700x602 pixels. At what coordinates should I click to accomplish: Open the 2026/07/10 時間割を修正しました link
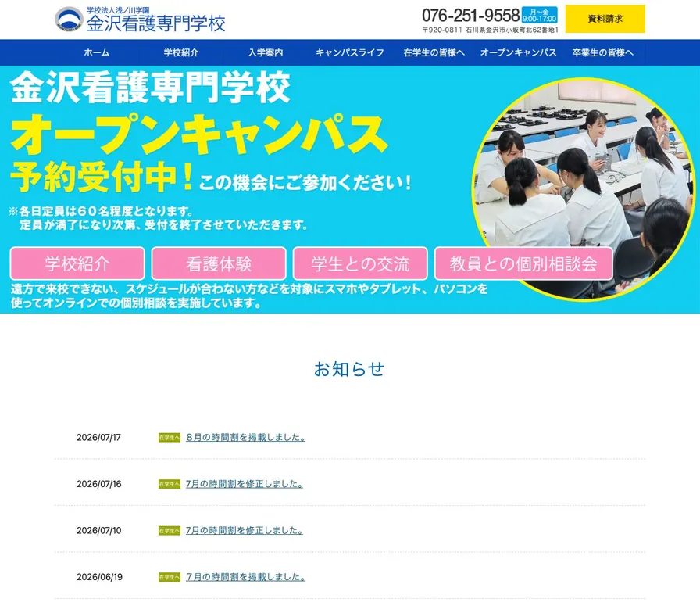245,531
